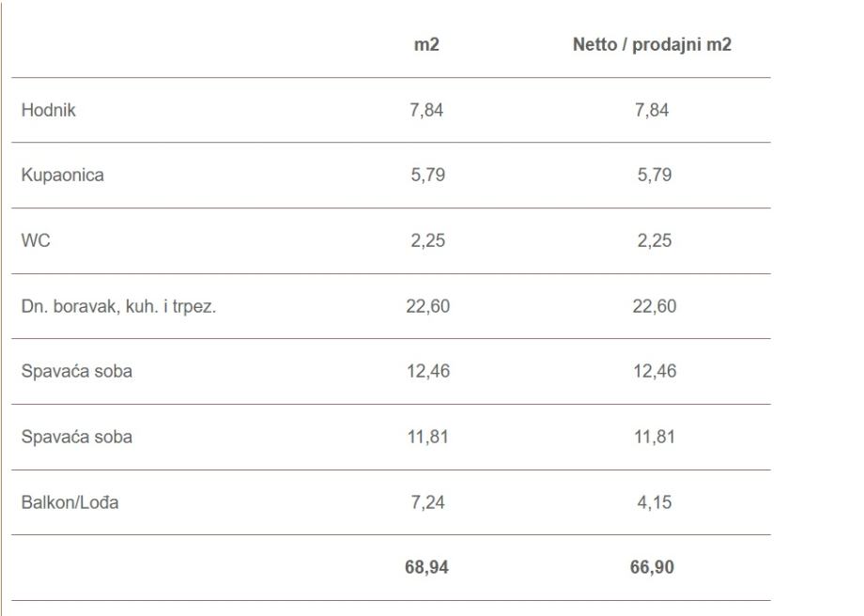
Task: Click the Hodnik value in m2 column
Action: click(426, 110)
